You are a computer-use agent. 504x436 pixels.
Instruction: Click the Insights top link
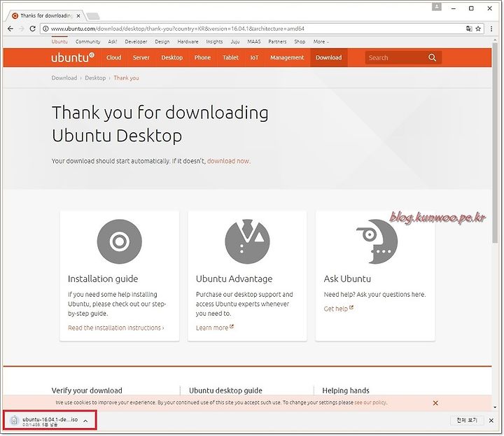click(x=214, y=41)
